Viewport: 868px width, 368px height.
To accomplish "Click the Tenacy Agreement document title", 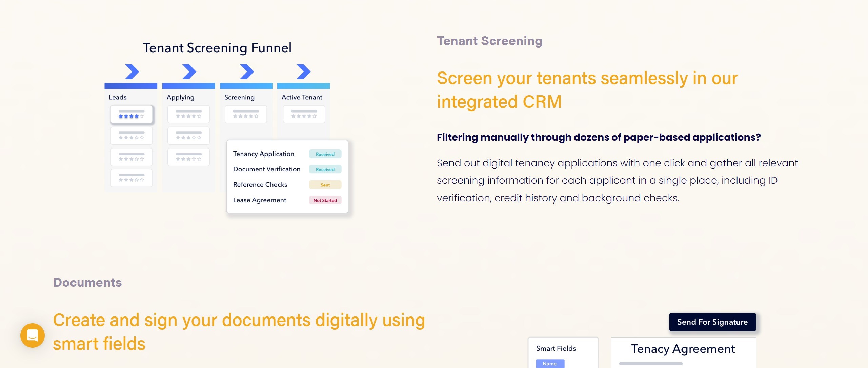I will click(x=683, y=349).
